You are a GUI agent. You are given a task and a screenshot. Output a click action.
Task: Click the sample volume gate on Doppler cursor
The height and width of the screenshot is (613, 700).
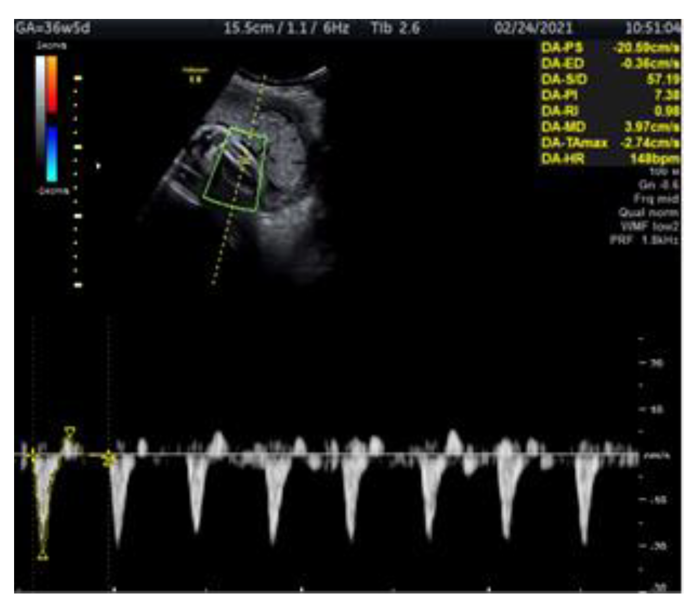tap(245, 162)
